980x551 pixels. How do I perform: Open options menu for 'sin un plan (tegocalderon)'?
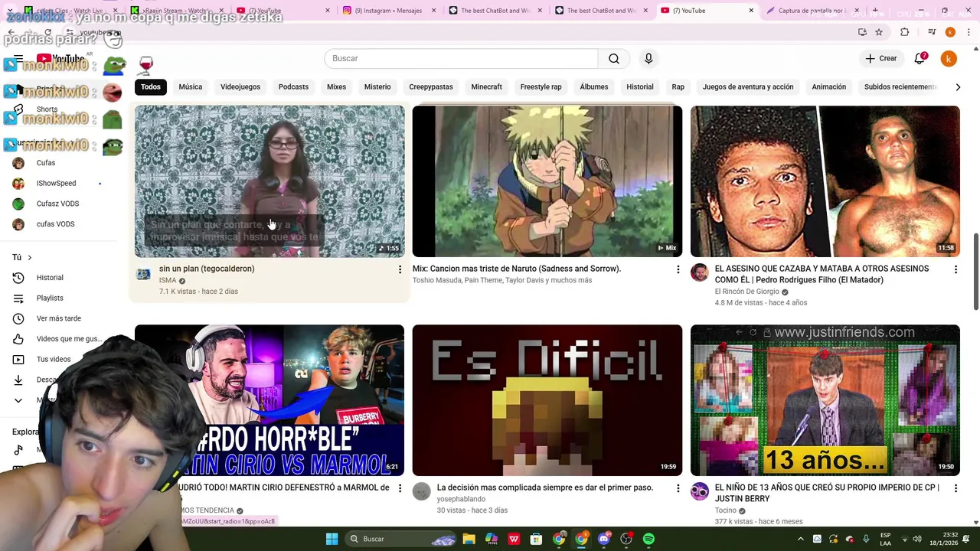(400, 269)
